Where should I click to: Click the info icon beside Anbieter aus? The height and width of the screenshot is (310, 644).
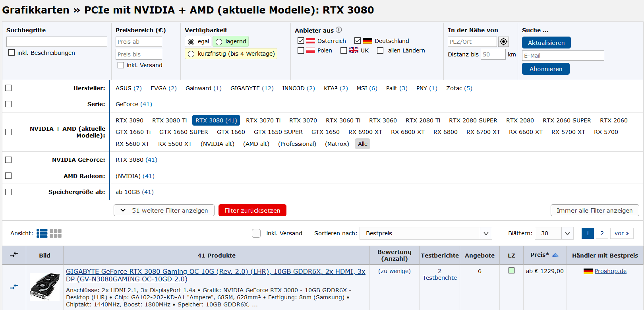[338, 30]
